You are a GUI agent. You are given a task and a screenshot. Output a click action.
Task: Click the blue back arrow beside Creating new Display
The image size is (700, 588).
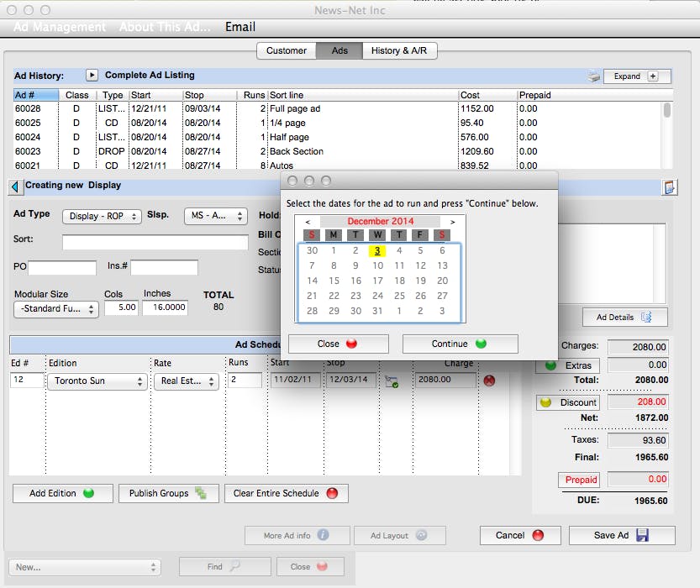(x=16, y=186)
